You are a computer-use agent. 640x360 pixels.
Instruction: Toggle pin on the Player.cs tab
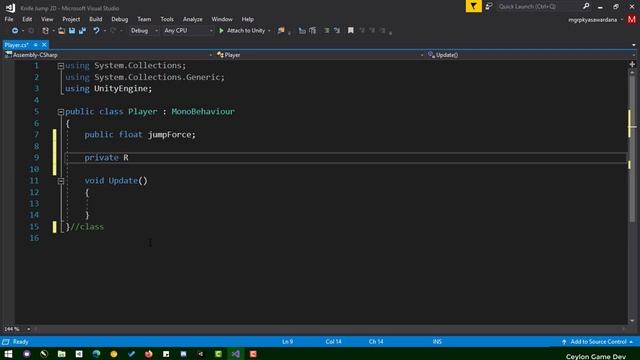click(x=36, y=45)
